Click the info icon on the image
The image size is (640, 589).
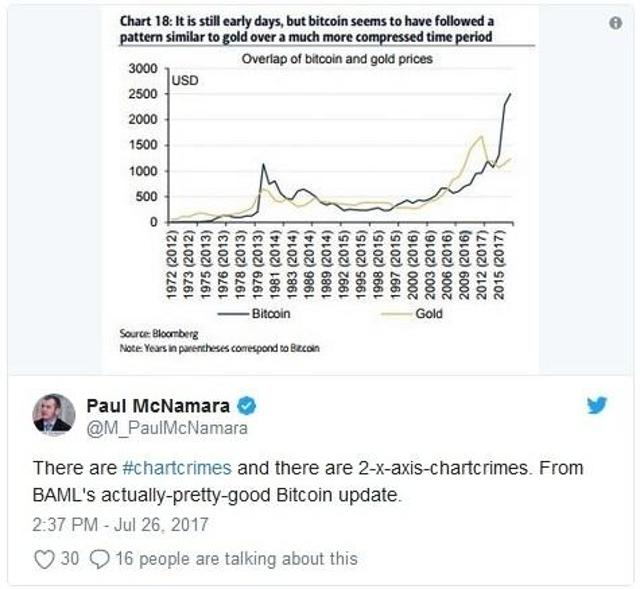pyautogui.click(x=616, y=23)
